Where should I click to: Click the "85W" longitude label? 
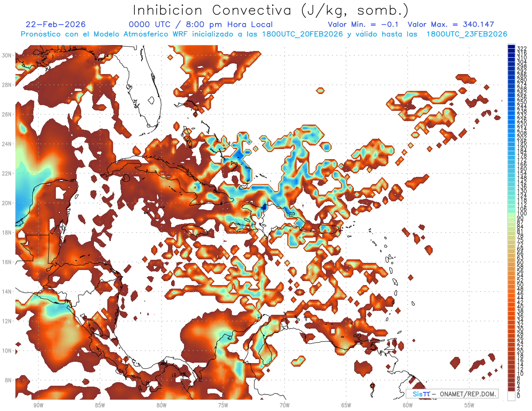100,405
